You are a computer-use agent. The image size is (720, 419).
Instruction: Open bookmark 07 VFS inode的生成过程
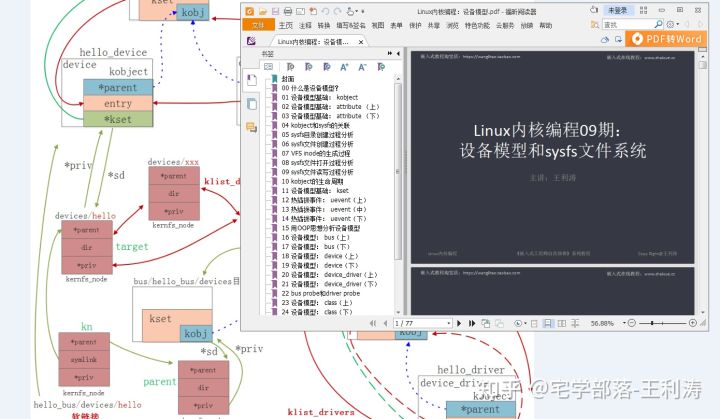316,153
